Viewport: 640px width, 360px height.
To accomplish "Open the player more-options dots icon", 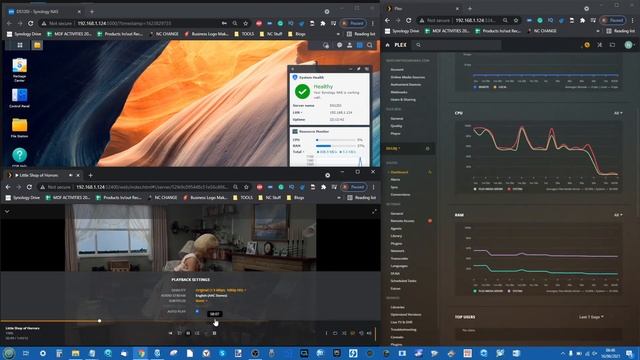I will point(326,333).
